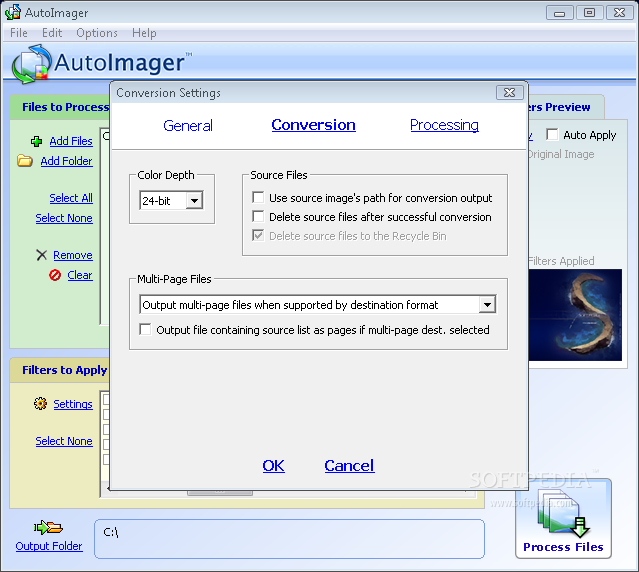Select the Conversion tab
This screenshot has width=639, height=572.
tap(313, 125)
